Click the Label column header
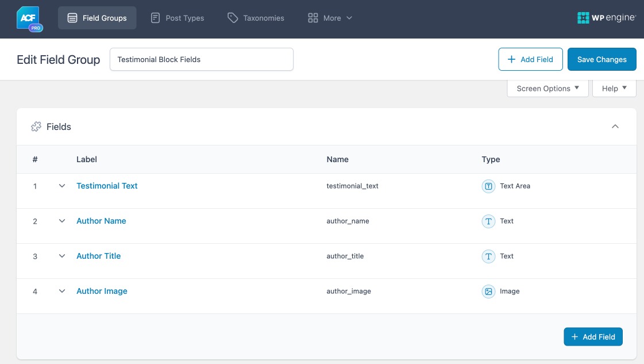The width and height of the screenshot is (644, 364). tap(87, 159)
